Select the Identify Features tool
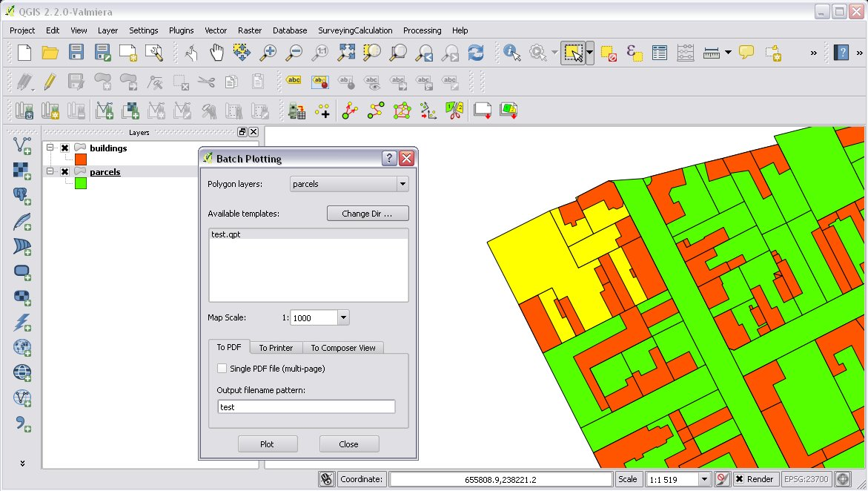This screenshot has width=868, height=491. [511, 52]
